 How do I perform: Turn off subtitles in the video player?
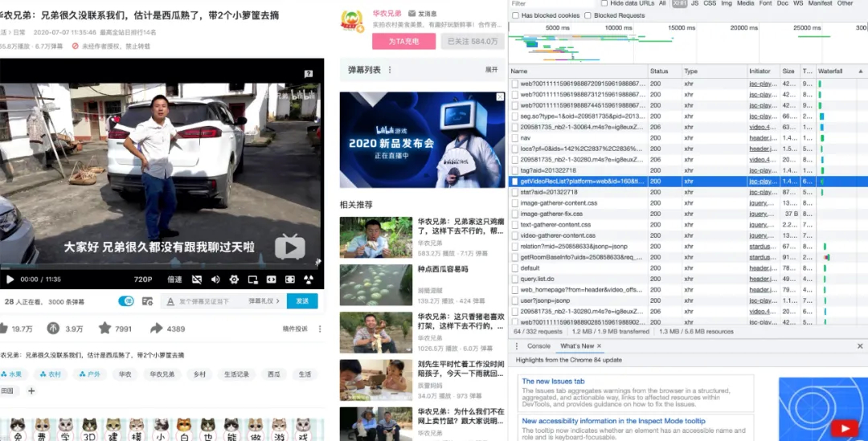(x=197, y=280)
